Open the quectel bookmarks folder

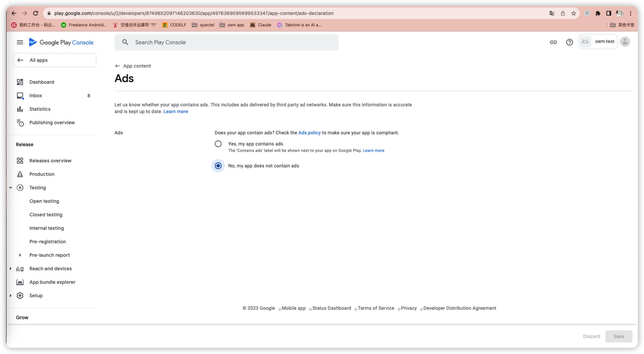tap(203, 25)
